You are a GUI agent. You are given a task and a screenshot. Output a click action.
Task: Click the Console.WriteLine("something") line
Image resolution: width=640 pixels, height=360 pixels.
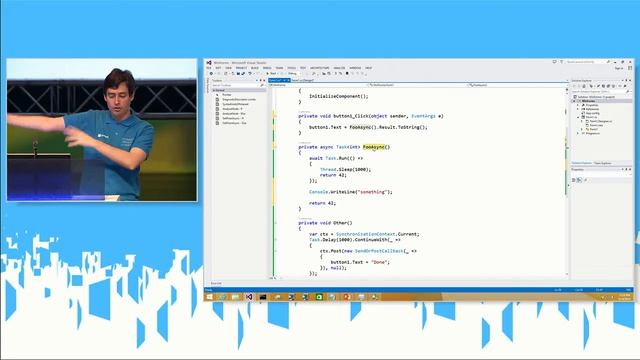[351, 192]
